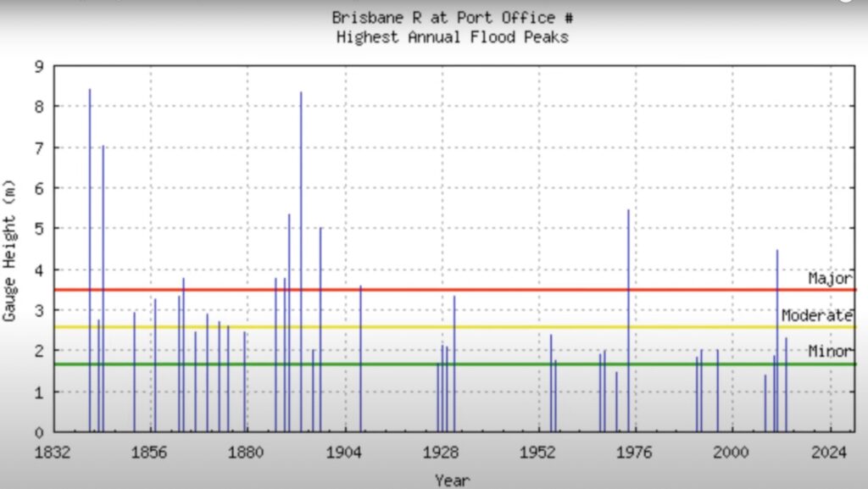Select the subtitle "Highest Annual Flood Peaks"
868x489 pixels.
coord(453,37)
